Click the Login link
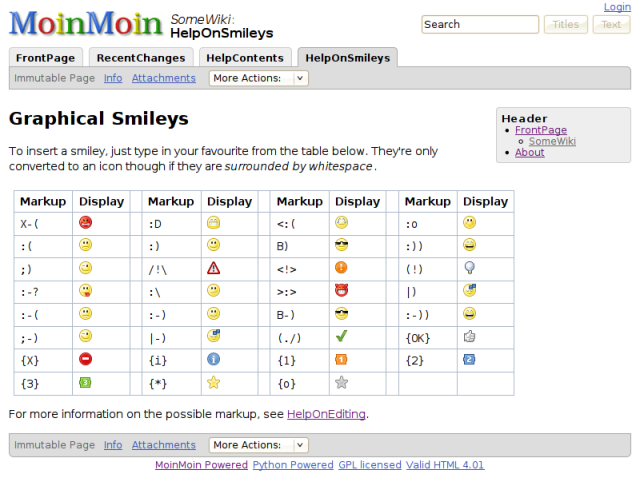The image size is (640, 478). click(x=617, y=7)
